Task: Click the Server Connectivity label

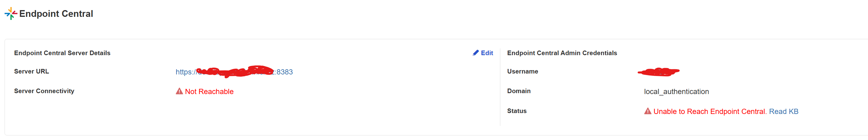Action: (x=44, y=91)
